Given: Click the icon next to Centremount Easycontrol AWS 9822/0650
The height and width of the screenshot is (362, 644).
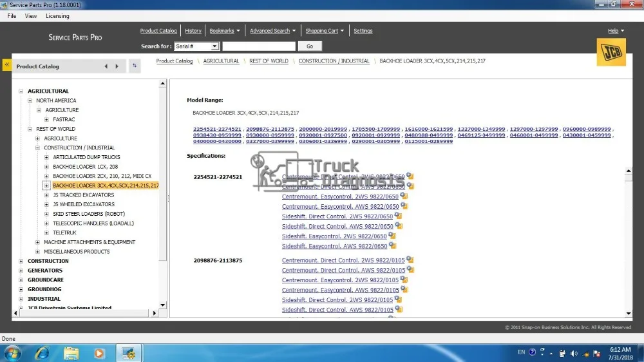Looking at the screenshot, I should pyautogui.click(x=404, y=206).
